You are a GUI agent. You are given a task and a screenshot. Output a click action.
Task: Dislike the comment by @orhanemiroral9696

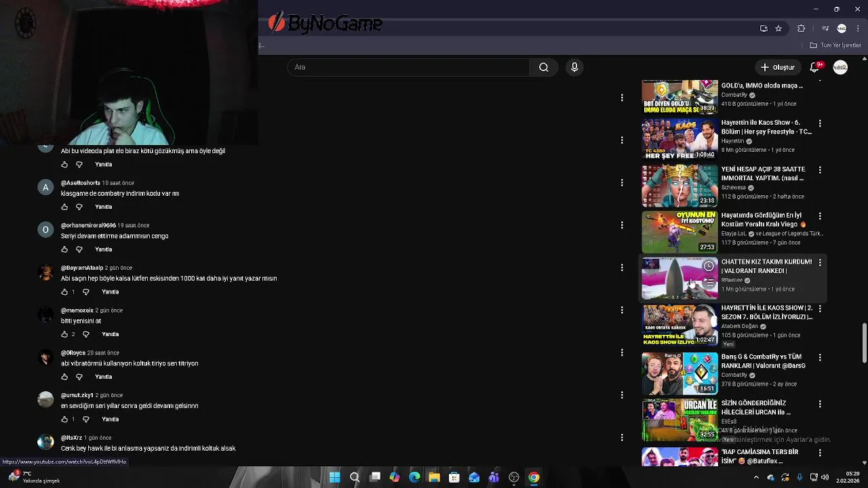79,249
